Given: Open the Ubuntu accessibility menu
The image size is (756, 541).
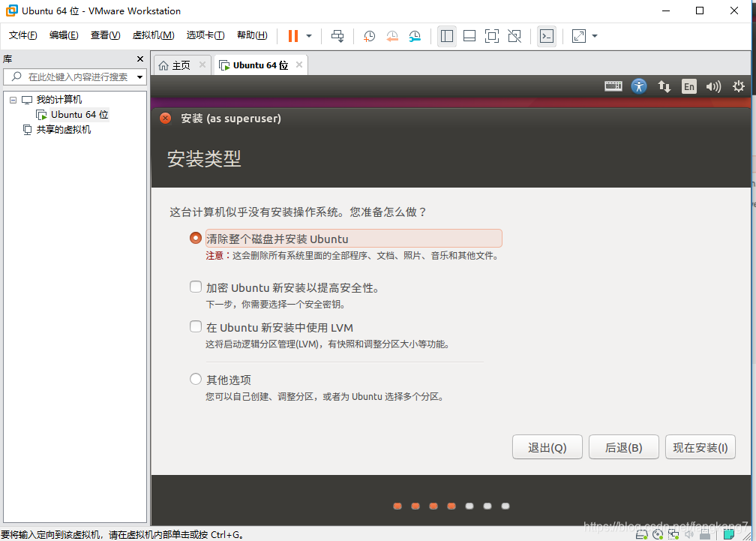Looking at the screenshot, I should point(639,86).
